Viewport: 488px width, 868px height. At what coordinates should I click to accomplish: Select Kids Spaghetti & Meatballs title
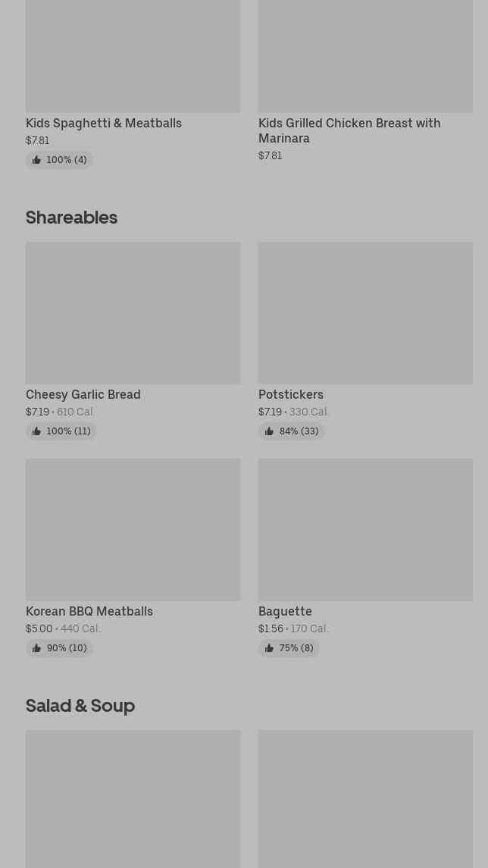(x=104, y=123)
